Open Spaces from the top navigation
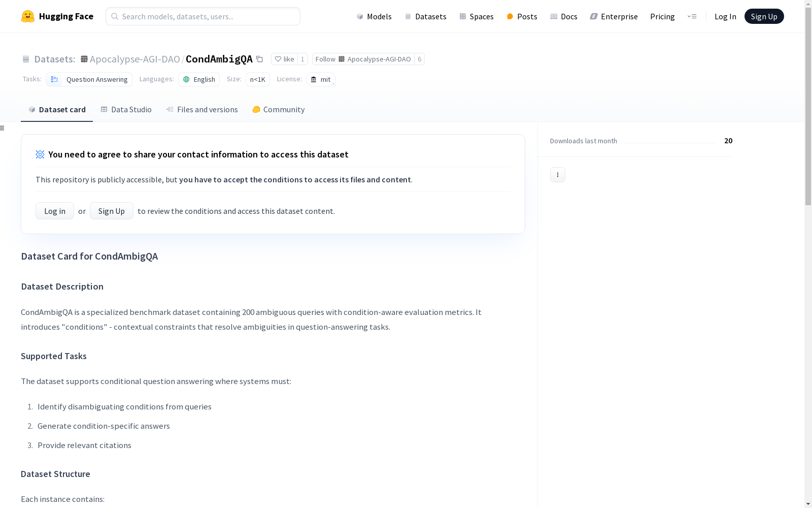812x508 pixels. click(477, 16)
